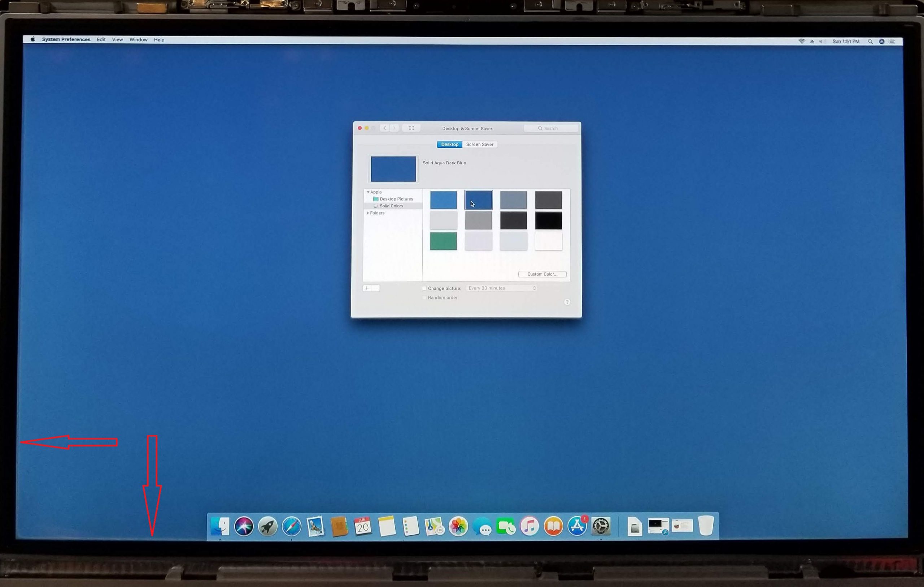Viewport: 924px width, 587px height.
Task: Click the add folder plus button
Action: tap(367, 288)
